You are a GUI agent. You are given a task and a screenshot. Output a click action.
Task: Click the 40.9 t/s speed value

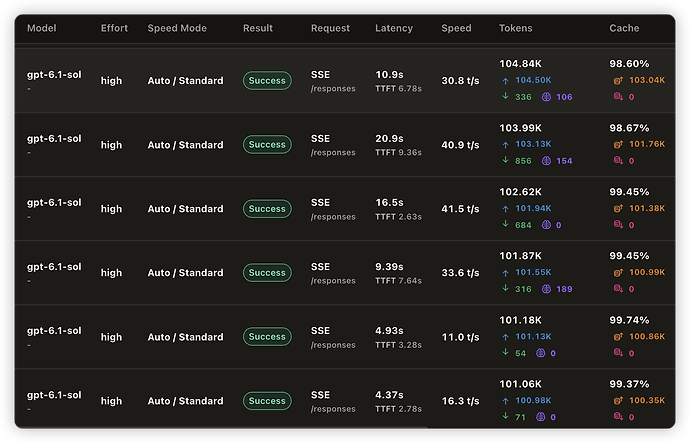(460, 145)
